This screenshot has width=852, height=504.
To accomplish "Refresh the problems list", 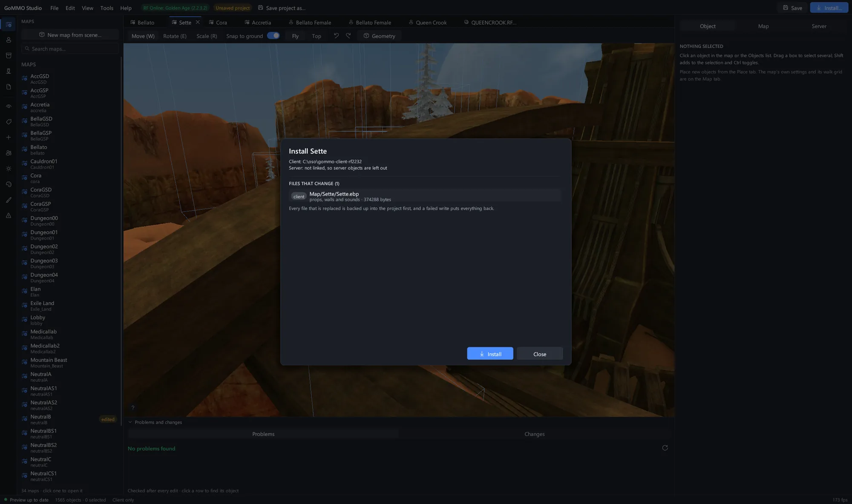I will click(665, 448).
